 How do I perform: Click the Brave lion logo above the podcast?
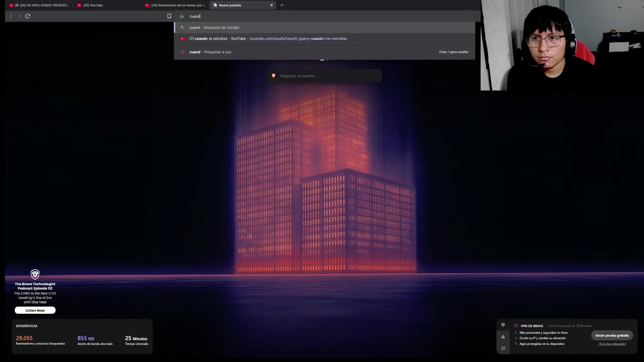tap(35, 275)
